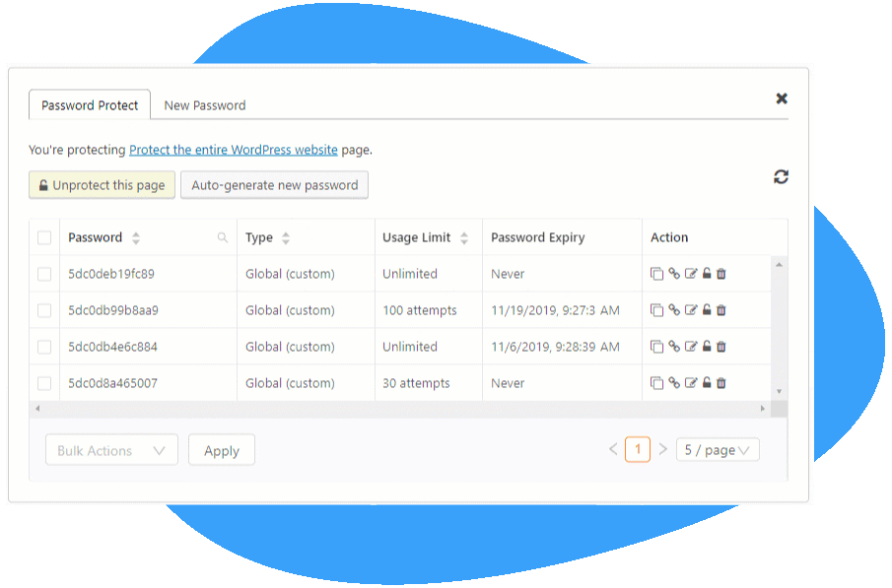
Task: Click search icon in Password column header
Action: (223, 237)
